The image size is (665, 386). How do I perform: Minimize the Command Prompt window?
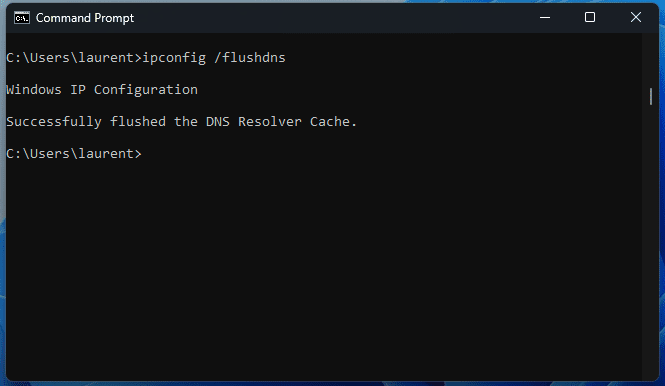point(545,18)
